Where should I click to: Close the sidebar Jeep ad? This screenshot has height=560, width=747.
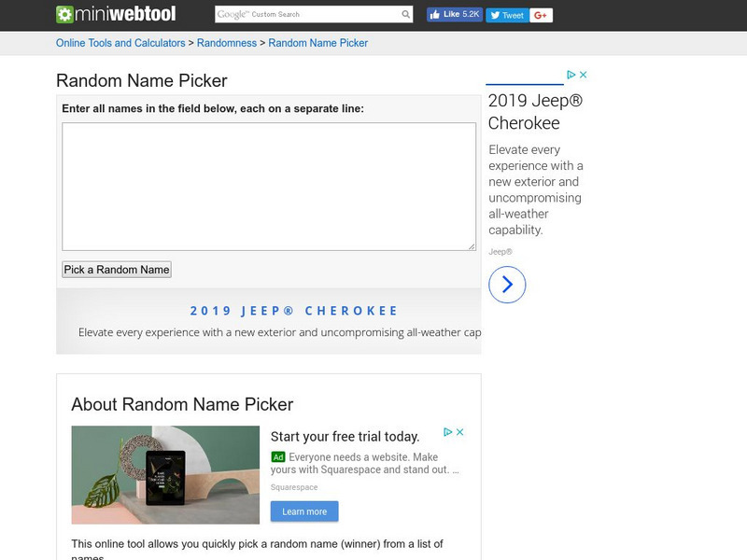click(583, 75)
